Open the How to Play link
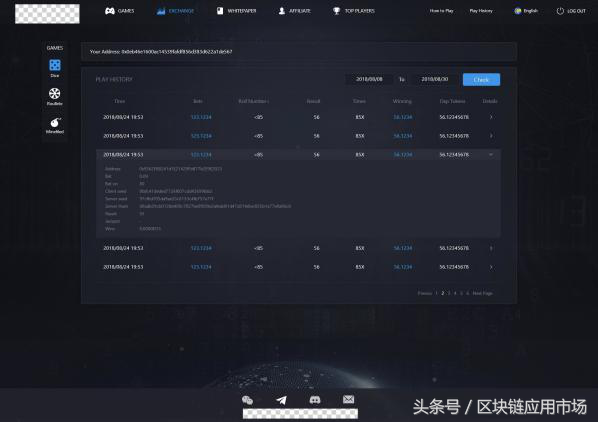 tap(442, 11)
